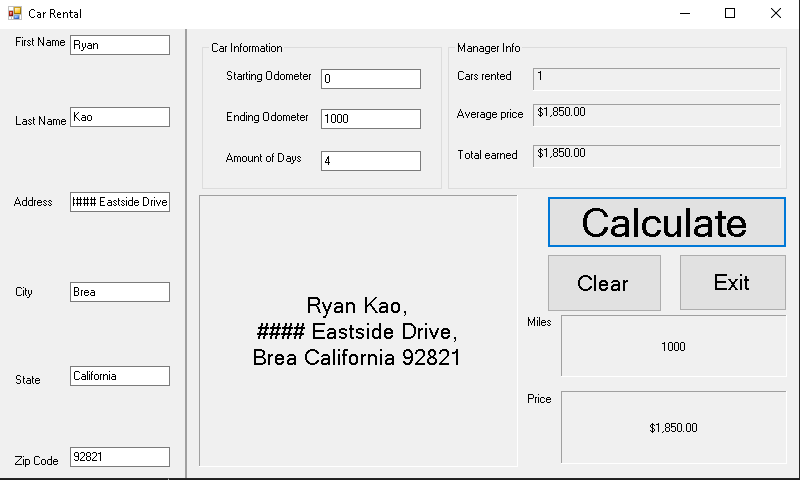Click the State field showing California

pos(120,376)
